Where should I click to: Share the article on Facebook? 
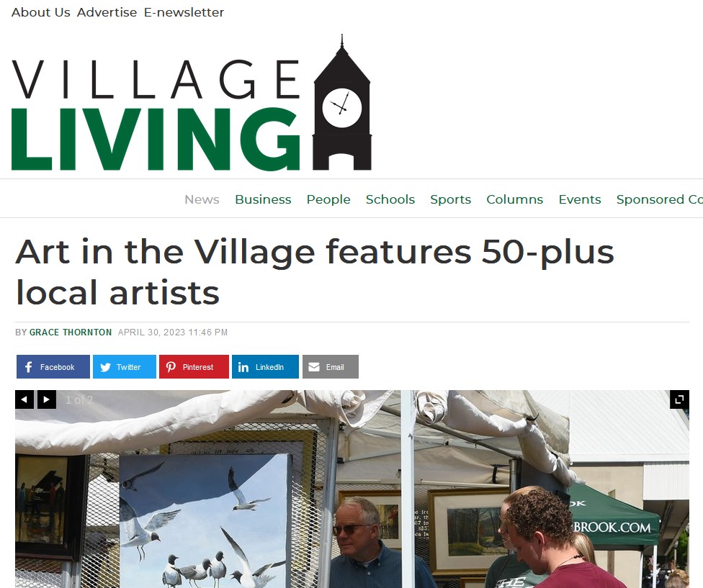pos(53,367)
